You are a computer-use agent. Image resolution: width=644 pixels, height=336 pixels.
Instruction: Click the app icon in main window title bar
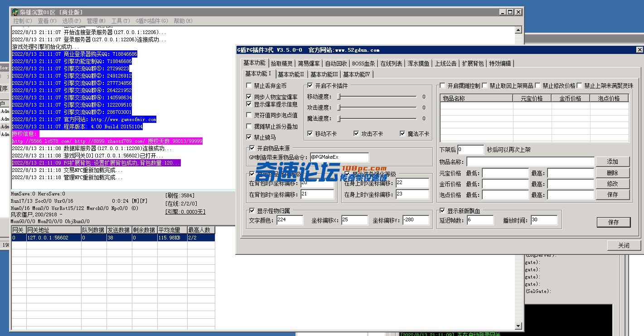[x=15, y=12]
